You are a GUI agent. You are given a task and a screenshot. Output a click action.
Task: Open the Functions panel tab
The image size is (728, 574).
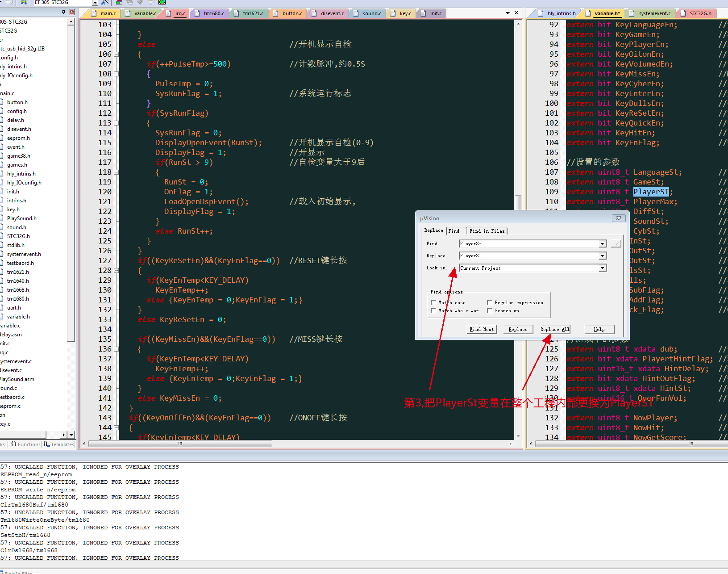click(25, 444)
